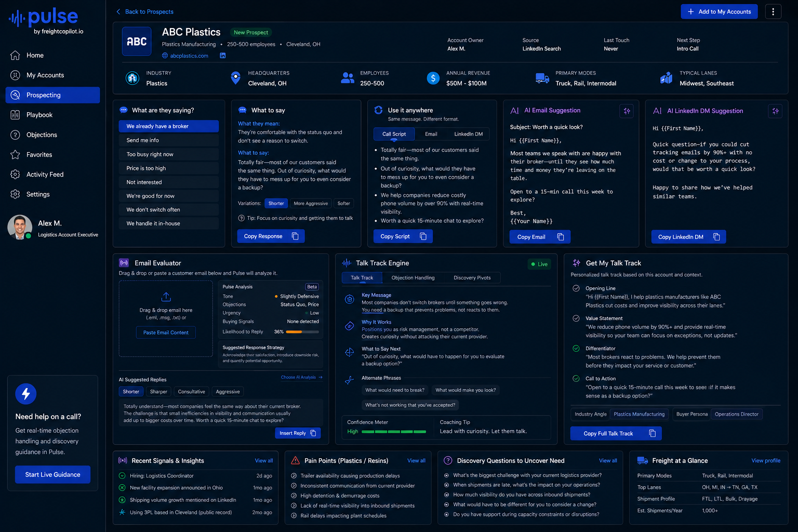Image resolution: width=798 pixels, height=532 pixels.
Task: Open the Activity Feed gear-clock icon
Action: coord(15,175)
